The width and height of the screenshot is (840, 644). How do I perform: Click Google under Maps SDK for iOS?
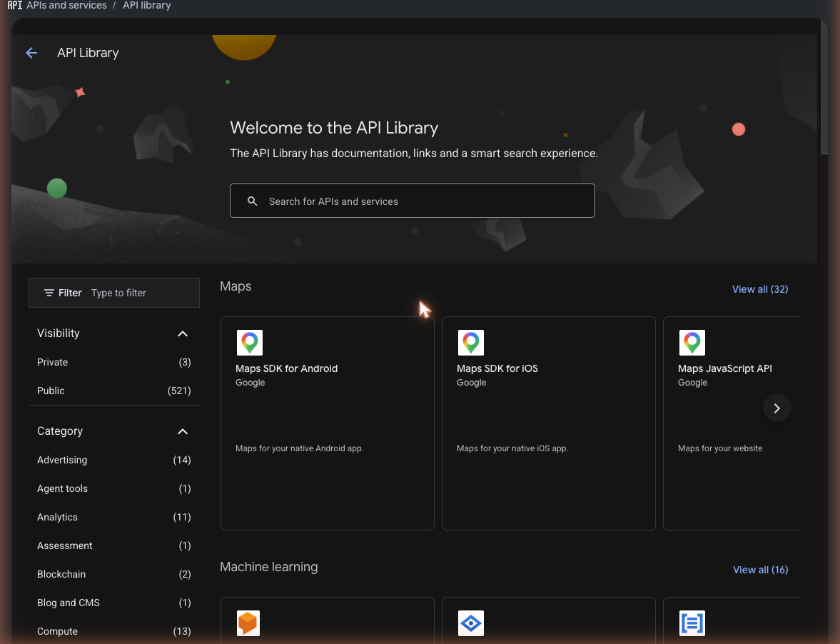472,383
